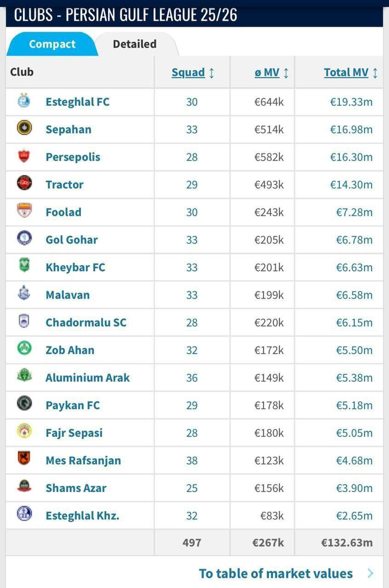The width and height of the screenshot is (389, 588).
Task: Click the Persepolis club crest icon
Action: point(24,156)
